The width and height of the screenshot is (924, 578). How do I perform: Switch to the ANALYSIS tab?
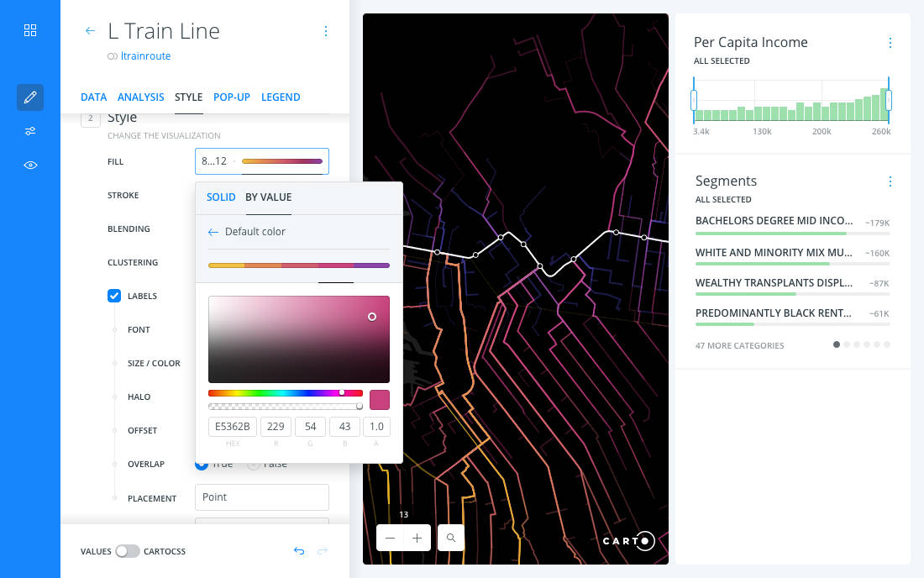(x=140, y=97)
